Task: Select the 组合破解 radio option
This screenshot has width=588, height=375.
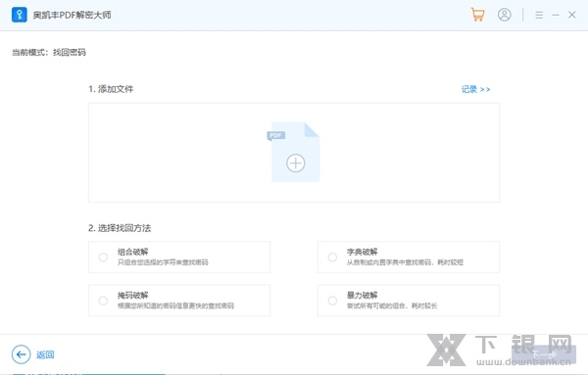Action: [103, 258]
